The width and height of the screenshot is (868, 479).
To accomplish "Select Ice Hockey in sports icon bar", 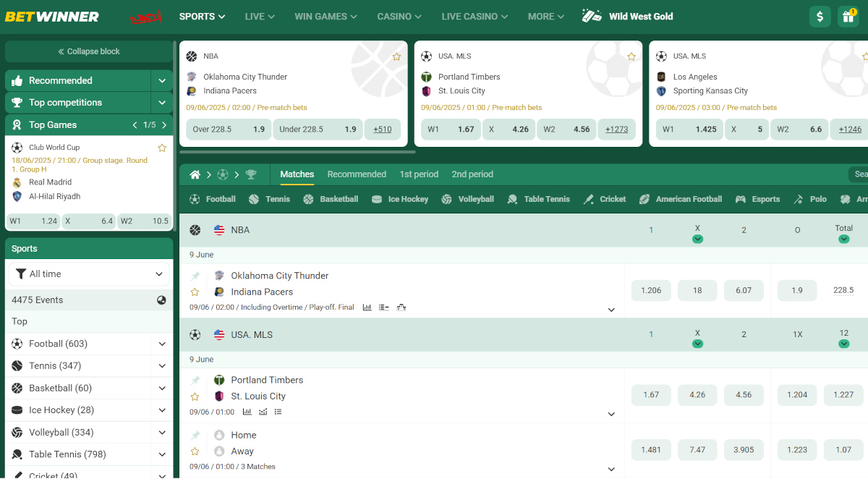I will [x=399, y=199].
